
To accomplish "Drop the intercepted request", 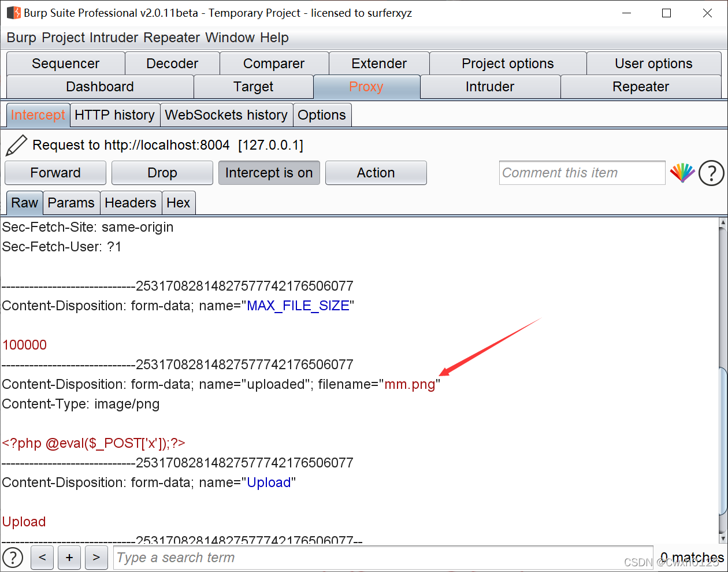I will coord(162,173).
